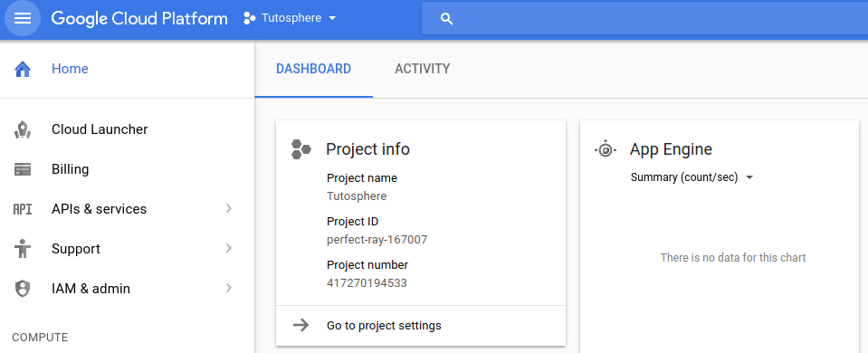Click the arrow icon beside project settings

(x=300, y=325)
